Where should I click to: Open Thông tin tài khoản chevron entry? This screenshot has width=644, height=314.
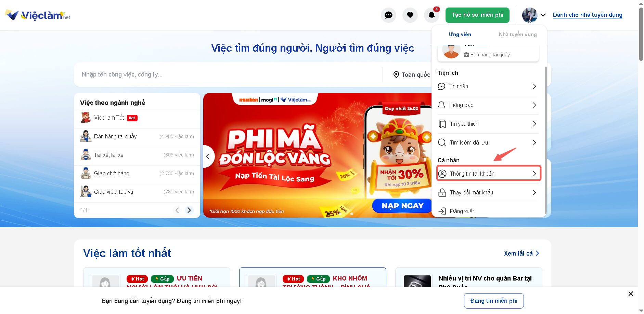click(489, 174)
